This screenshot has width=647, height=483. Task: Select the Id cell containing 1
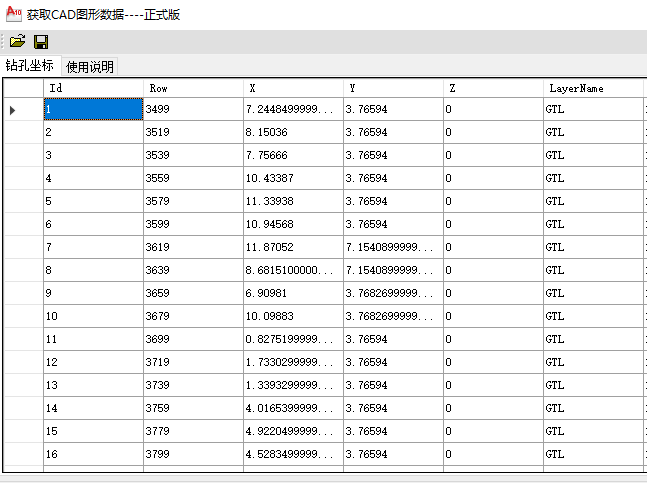(93, 109)
